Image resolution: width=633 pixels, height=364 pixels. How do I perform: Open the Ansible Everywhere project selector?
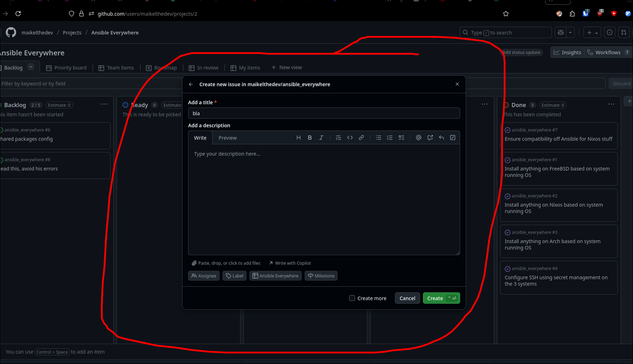(275, 276)
